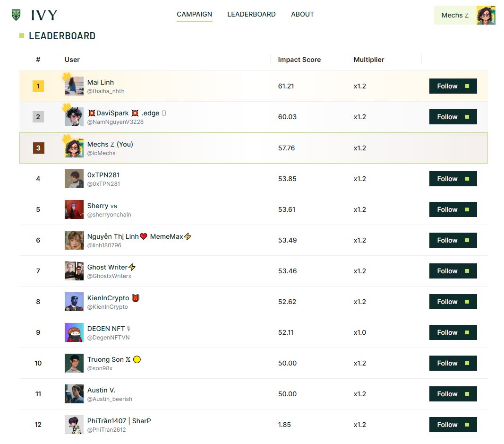
Task: Click Austin V.'s avatar photo
Action: (x=74, y=394)
